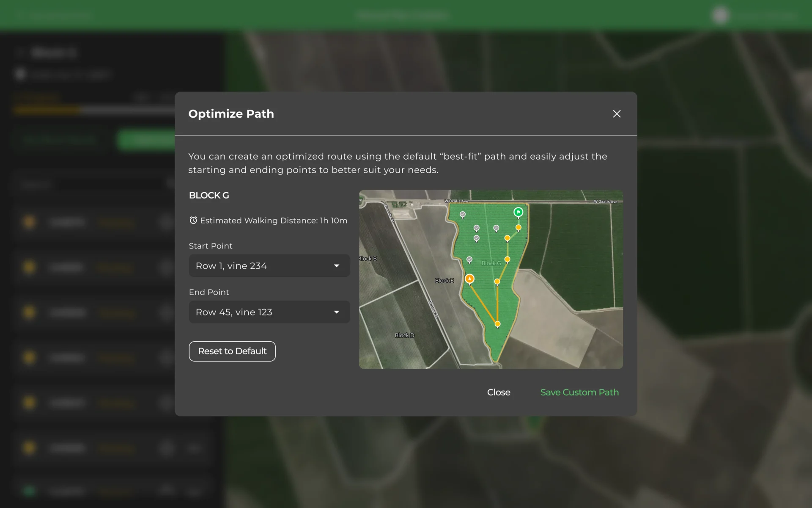The width and height of the screenshot is (812, 508).
Task: Close the Optimize Path dialog with the X icon
Action: pyautogui.click(x=617, y=114)
